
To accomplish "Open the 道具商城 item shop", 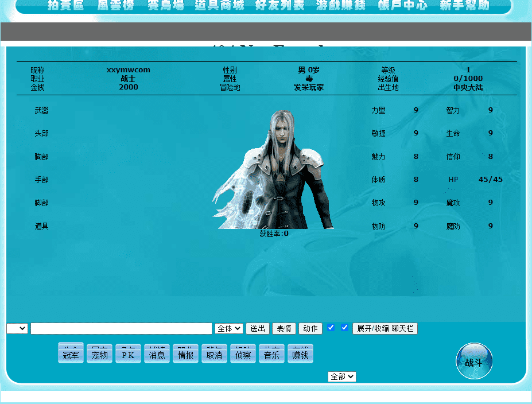I will coord(220,5).
